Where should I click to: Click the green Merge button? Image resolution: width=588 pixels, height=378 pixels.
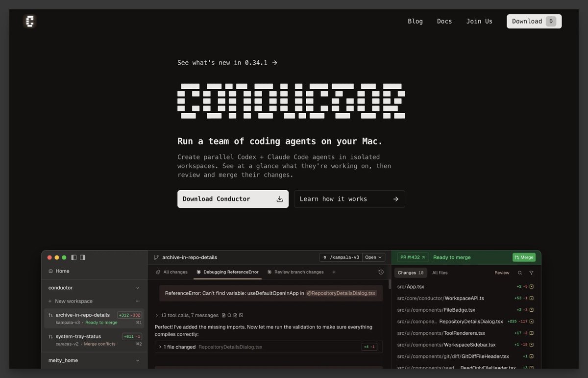(x=524, y=257)
